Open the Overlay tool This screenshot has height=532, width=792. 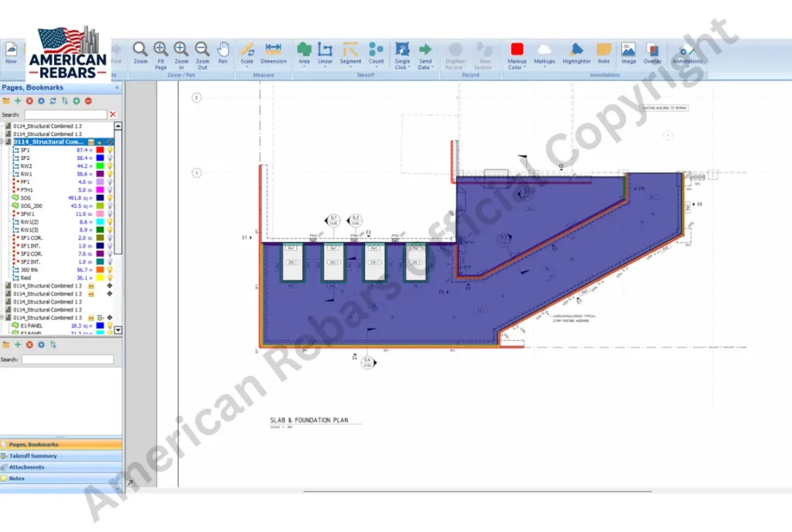click(x=652, y=53)
